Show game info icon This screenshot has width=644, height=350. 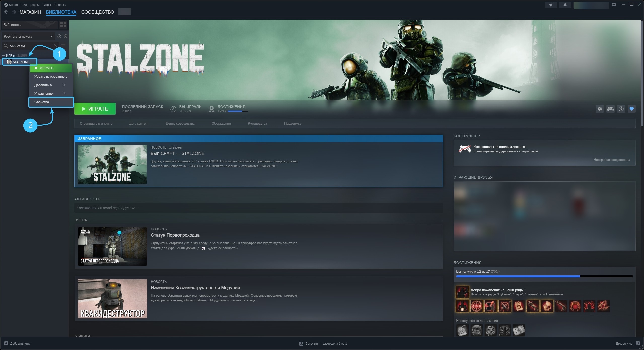click(x=621, y=109)
